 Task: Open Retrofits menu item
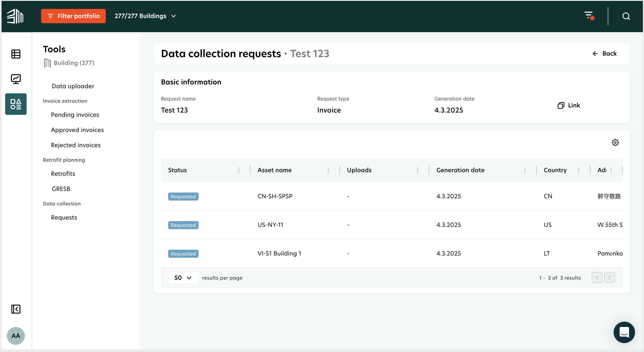coord(63,174)
